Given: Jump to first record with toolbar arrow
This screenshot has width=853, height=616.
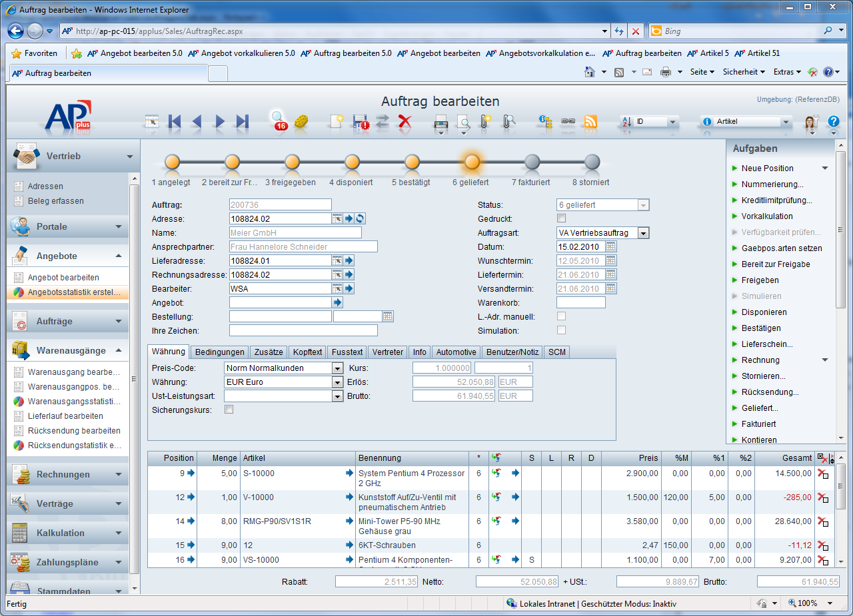Looking at the screenshot, I should 175,121.
